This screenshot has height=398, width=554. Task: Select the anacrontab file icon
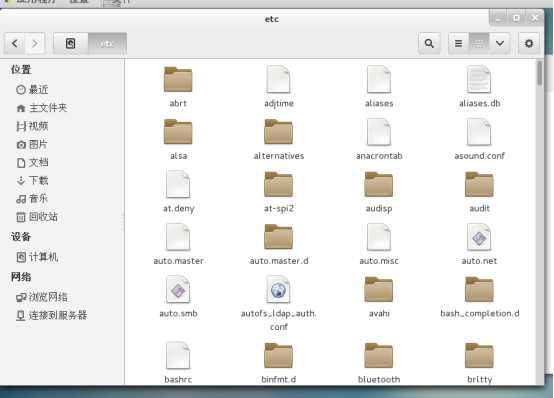[x=379, y=132]
